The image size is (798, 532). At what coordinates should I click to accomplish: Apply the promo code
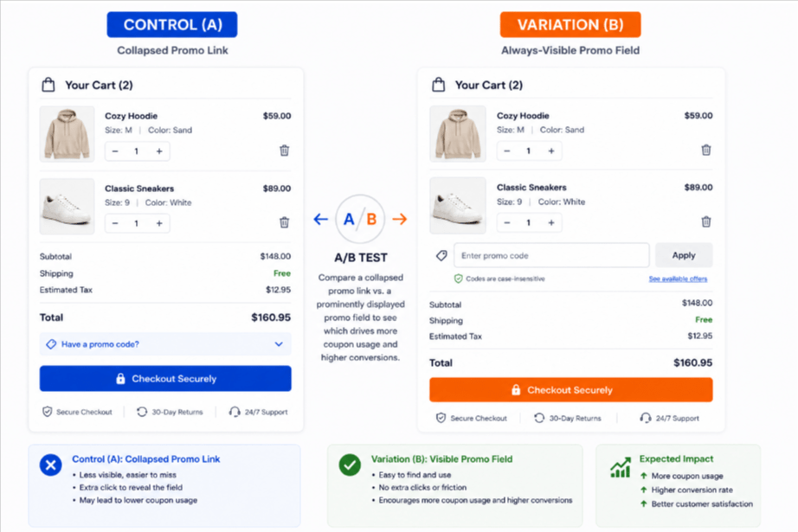[x=684, y=255]
